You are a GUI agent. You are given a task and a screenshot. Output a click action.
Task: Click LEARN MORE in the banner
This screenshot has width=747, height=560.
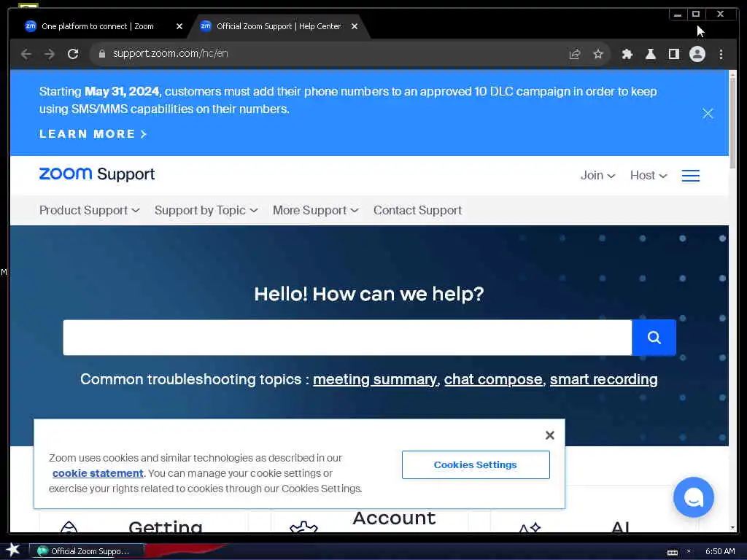[x=93, y=134]
